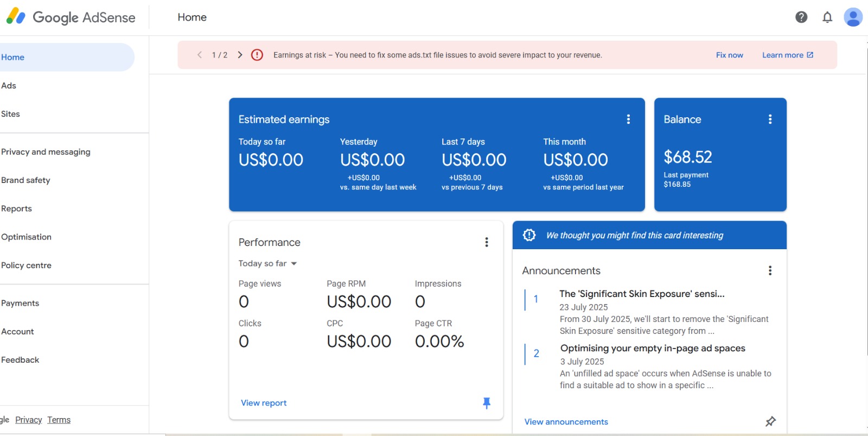
Task: Go to next alert notification
Action: tap(240, 55)
